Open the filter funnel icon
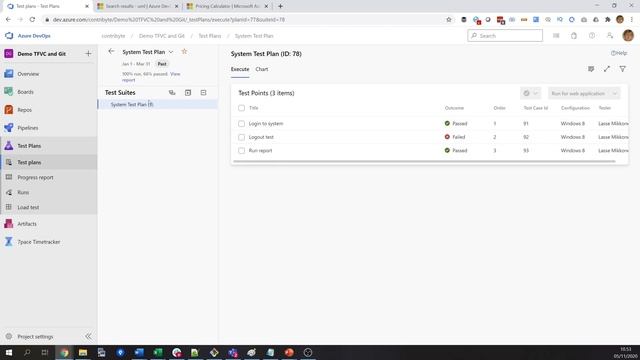Image resolution: width=640 pixels, height=360 pixels. (622, 69)
